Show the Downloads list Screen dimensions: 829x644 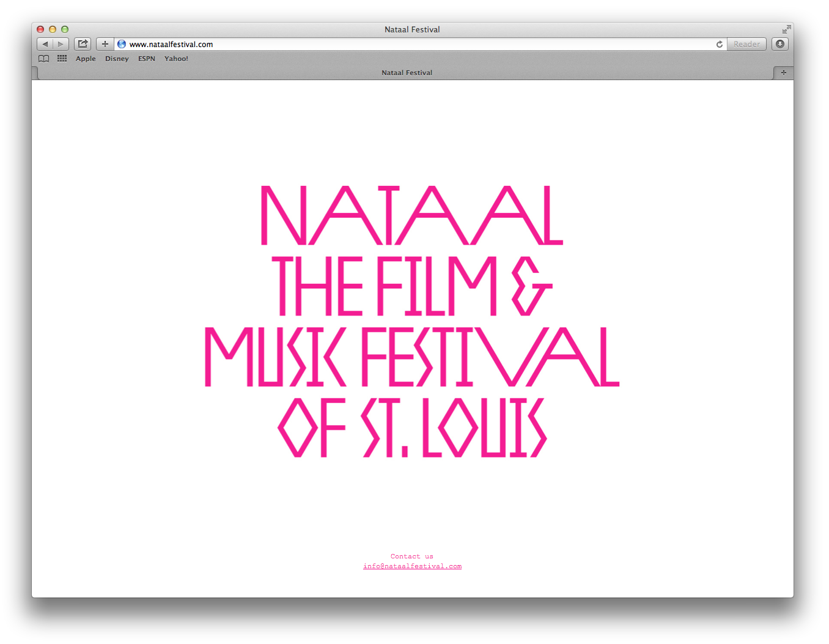coord(779,44)
